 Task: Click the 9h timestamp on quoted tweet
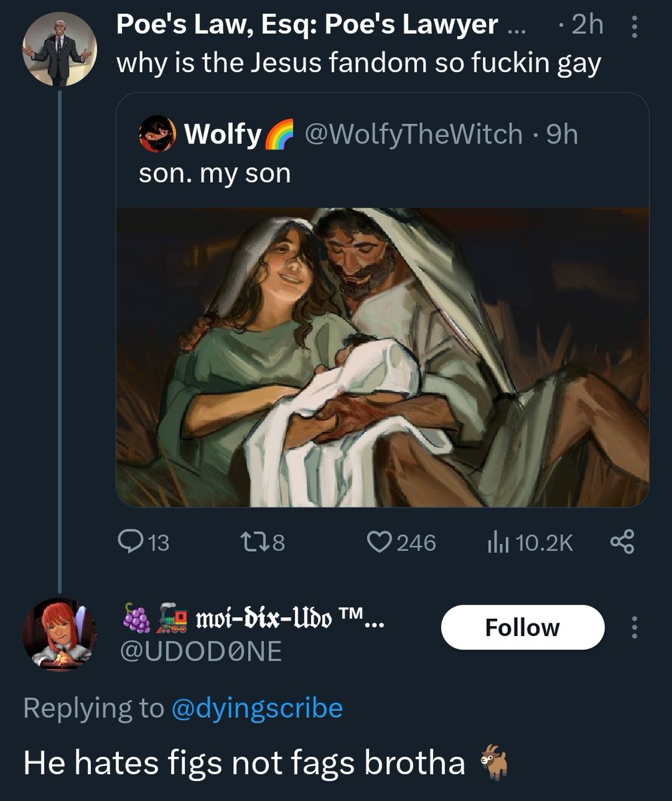[x=561, y=135]
